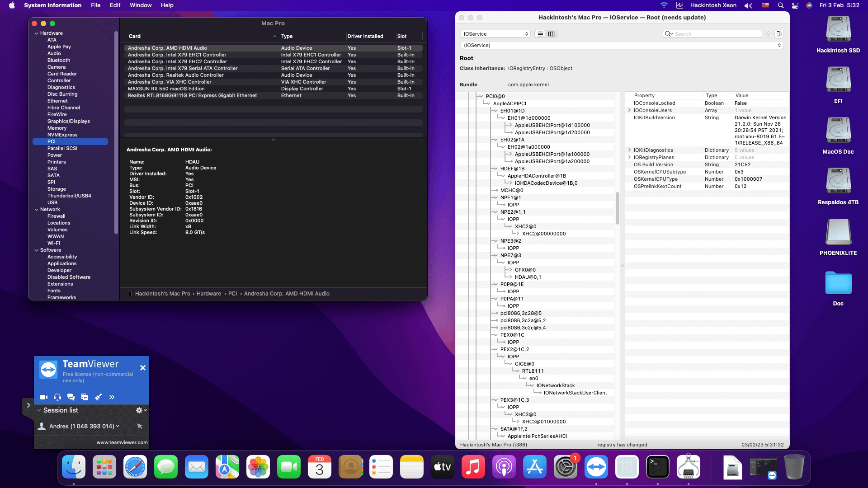The image size is (868, 488).
Task: Open the TeamViewer chat icon
Action: pyautogui.click(x=71, y=397)
